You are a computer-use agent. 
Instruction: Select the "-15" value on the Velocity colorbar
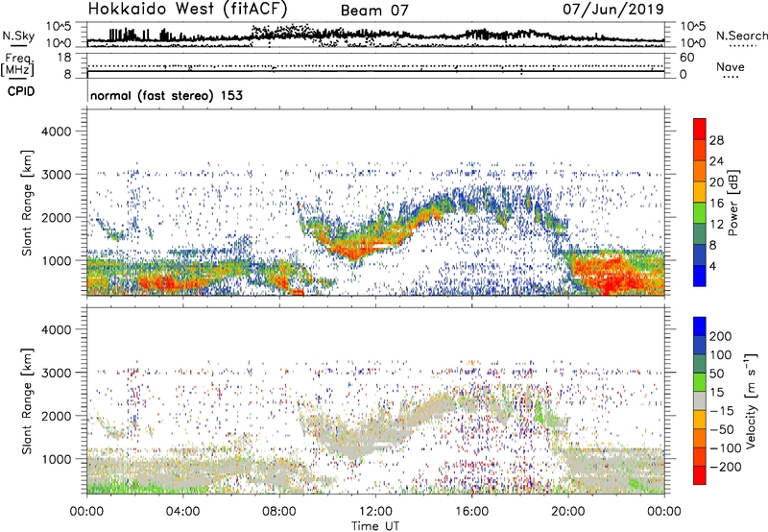coord(722,411)
